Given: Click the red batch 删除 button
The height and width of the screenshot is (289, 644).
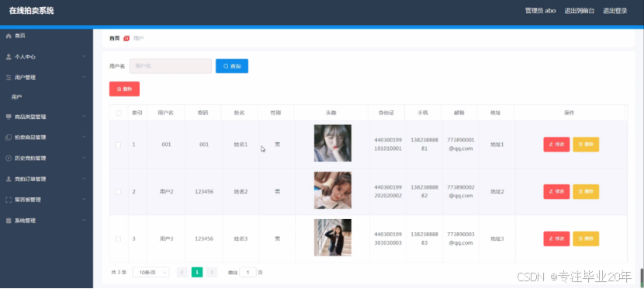Looking at the screenshot, I should (x=124, y=89).
